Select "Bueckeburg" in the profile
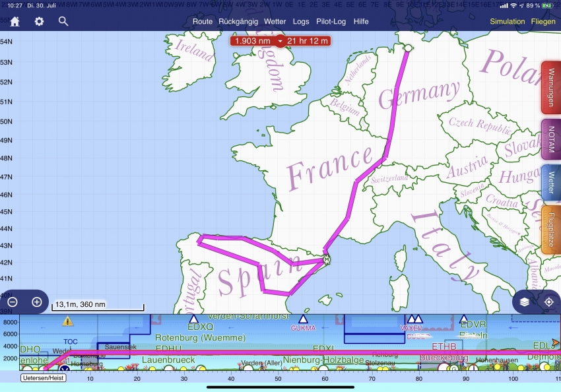 point(444,357)
